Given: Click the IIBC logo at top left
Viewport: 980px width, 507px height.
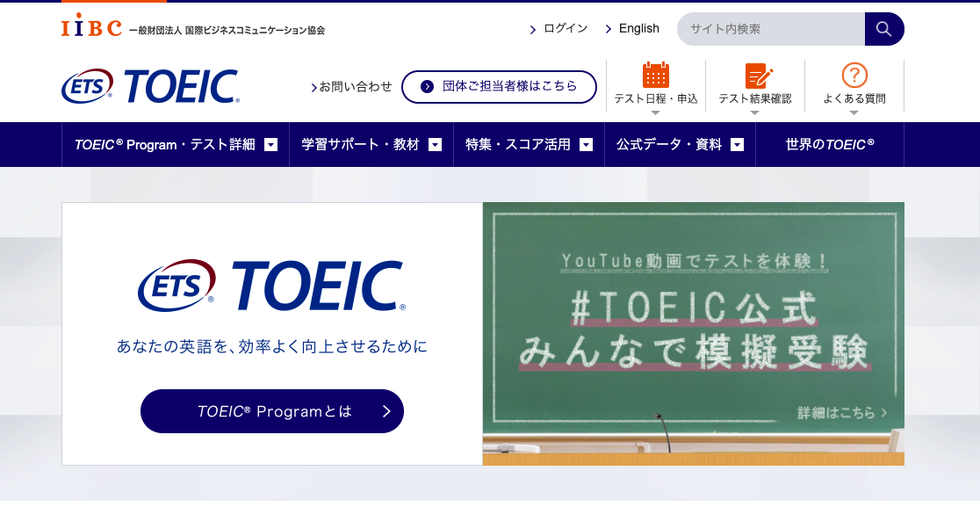Looking at the screenshot, I should 91,26.
